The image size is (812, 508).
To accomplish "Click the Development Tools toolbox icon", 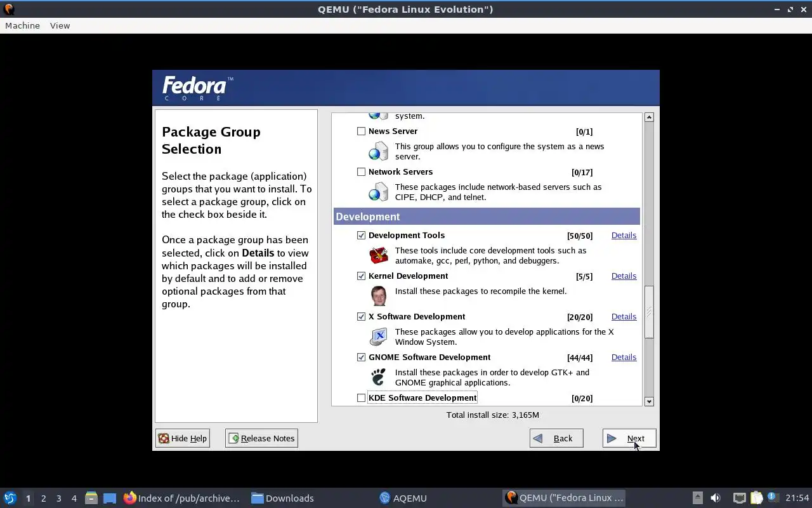I will click(379, 255).
